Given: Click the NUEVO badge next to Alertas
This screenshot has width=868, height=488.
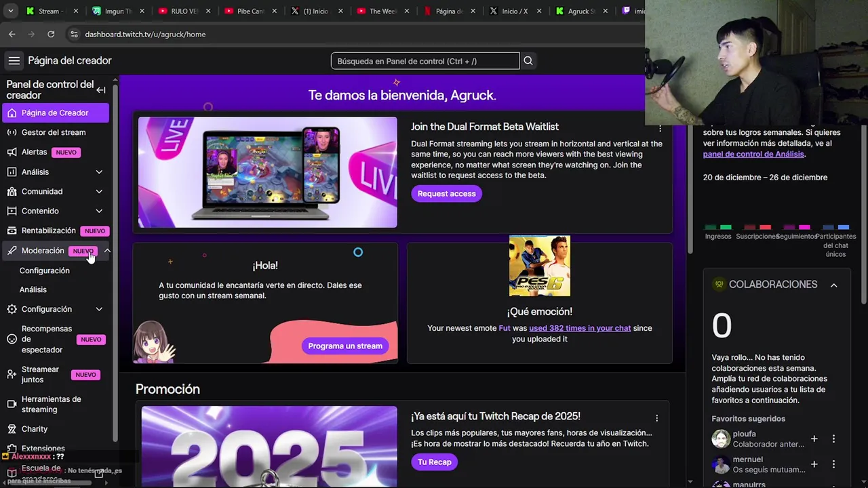Looking at the screenshot, I should (66, 152).
